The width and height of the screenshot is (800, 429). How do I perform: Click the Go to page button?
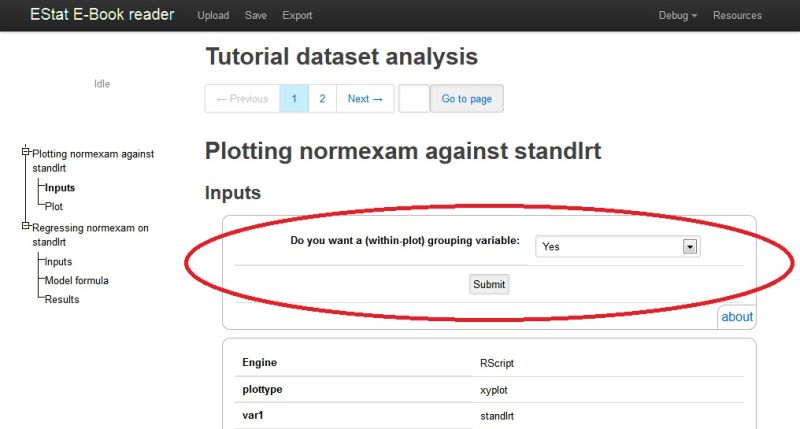pyautogui.click(x=467, y=98)
